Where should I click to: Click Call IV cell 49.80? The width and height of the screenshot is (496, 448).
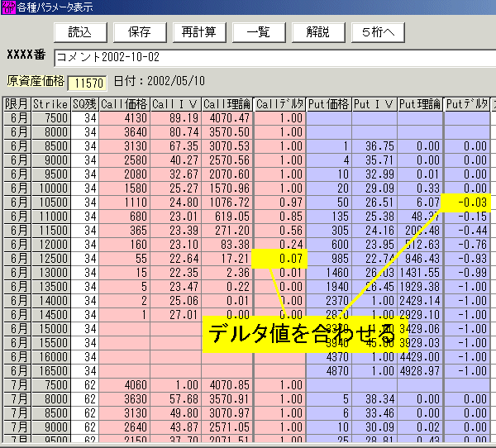175,413
